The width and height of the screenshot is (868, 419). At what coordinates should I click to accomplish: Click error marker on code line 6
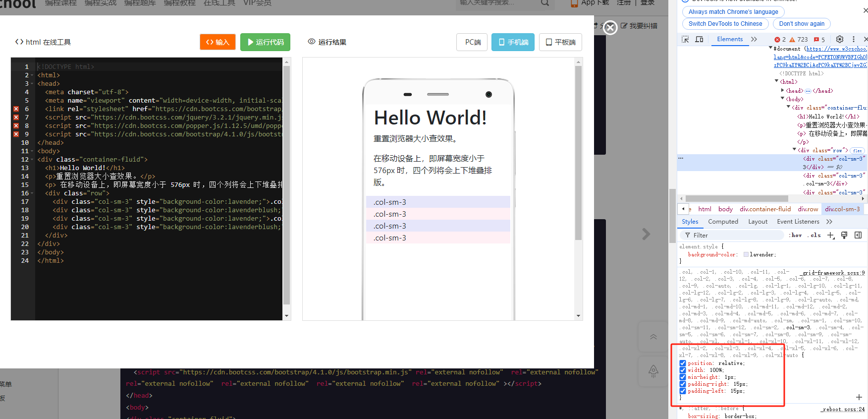click(16, 109)
